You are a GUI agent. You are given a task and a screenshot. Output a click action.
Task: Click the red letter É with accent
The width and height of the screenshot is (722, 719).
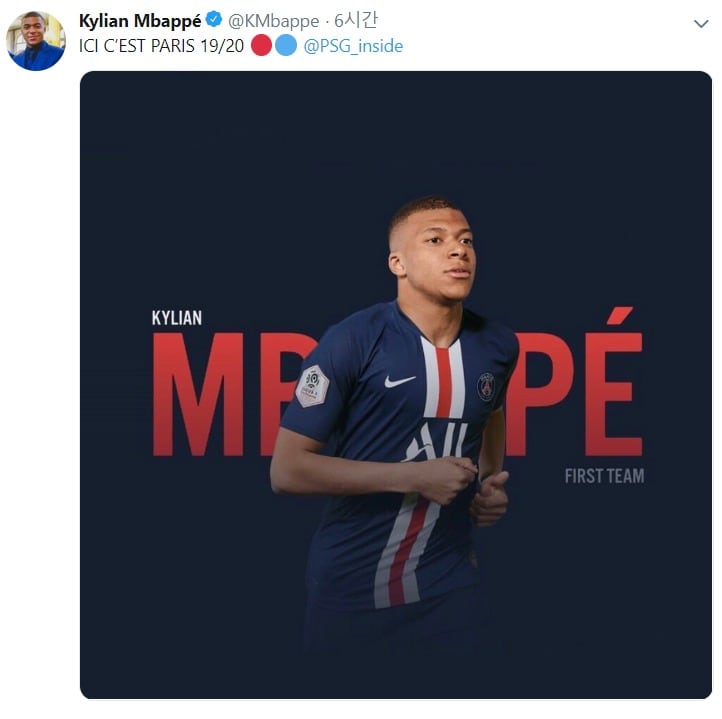[x=614, y=381]
